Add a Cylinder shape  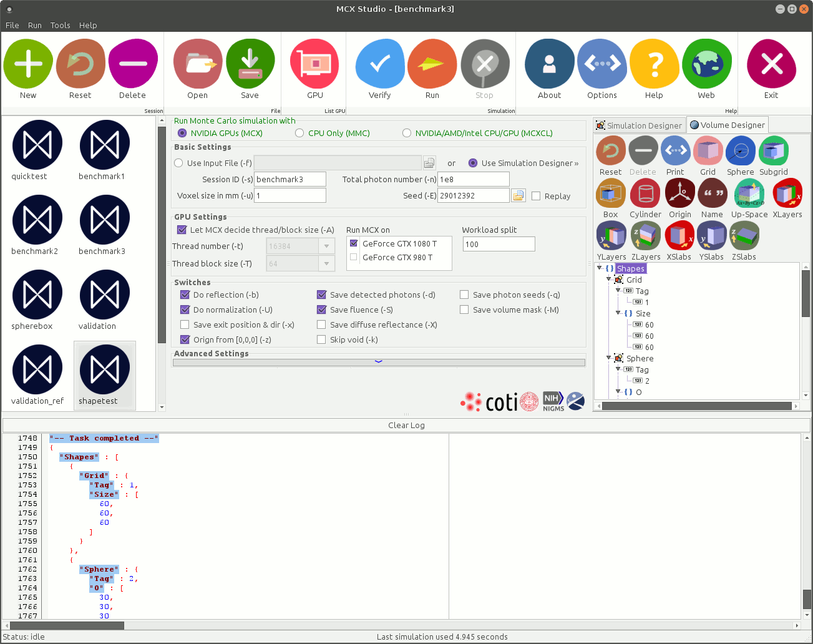(645, 194)
